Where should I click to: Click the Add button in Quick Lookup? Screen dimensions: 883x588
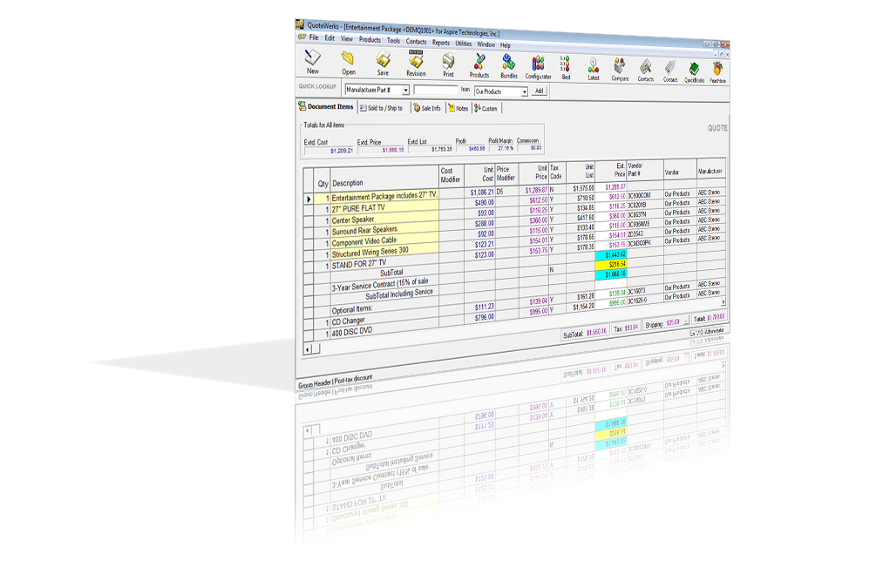pos(539,91)
